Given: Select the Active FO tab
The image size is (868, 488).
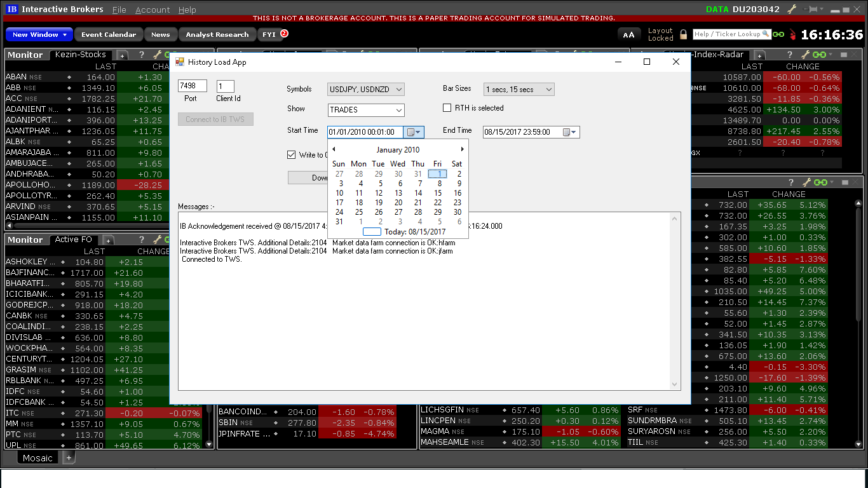Looking at the screenshot, I should pos(74,240).
